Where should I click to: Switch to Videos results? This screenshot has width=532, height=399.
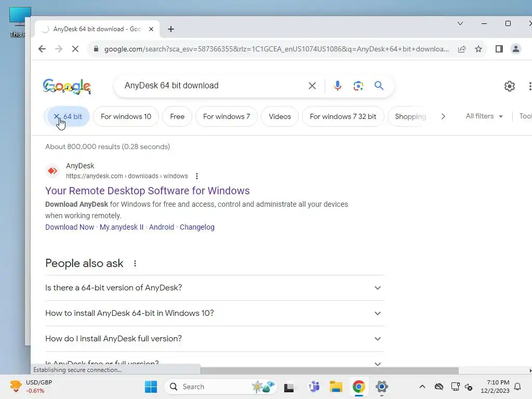(x=280, y=116)
